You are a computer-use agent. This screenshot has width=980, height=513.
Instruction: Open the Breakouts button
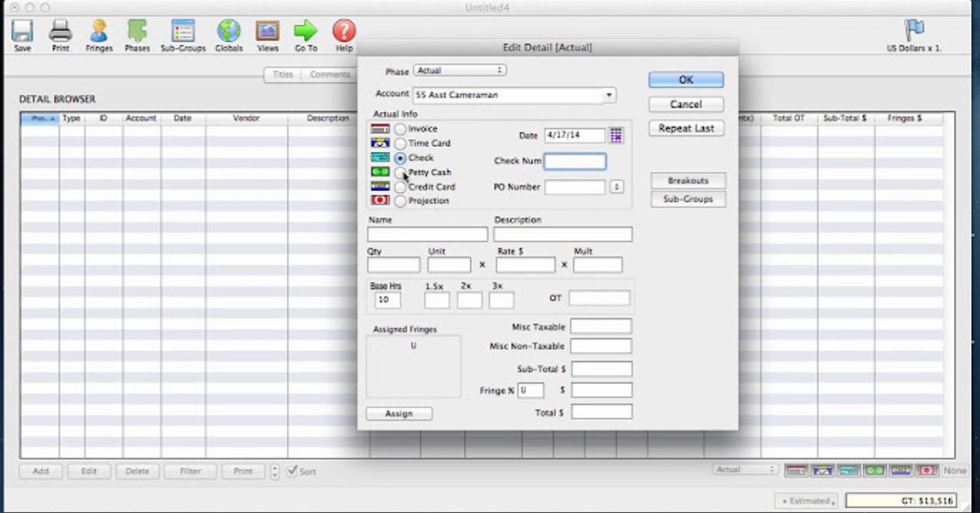688,181
